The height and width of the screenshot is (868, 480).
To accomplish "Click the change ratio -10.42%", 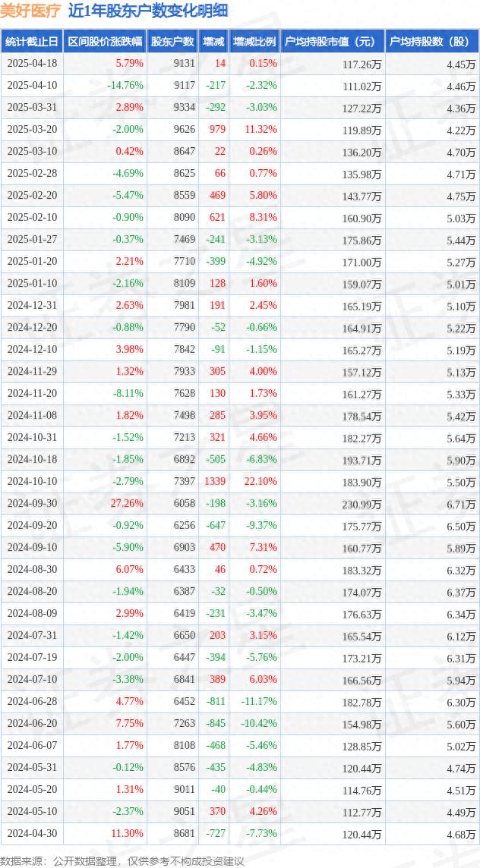I will tap(259, 723).
